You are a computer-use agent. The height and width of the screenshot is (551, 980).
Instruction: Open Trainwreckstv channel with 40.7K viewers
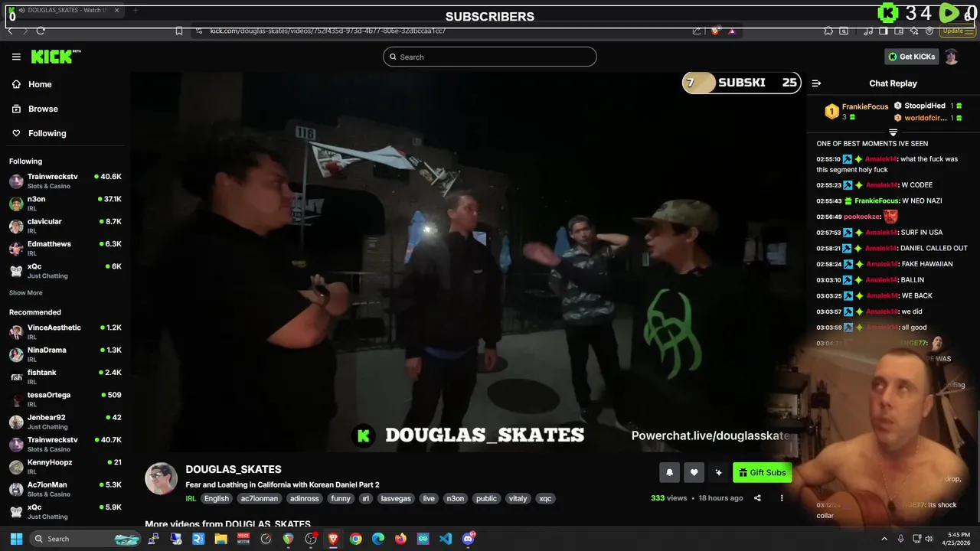[65, 444]
